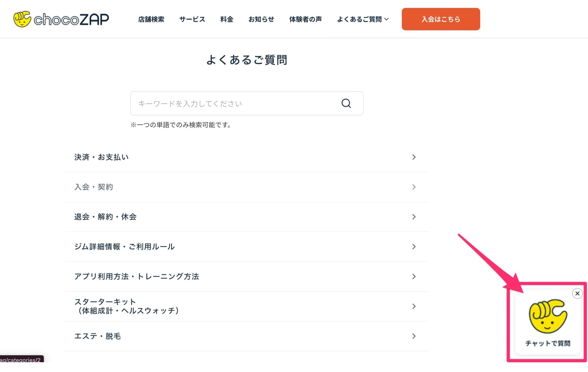
Task: Select 決済・お支払い category text
Action: 101,157
